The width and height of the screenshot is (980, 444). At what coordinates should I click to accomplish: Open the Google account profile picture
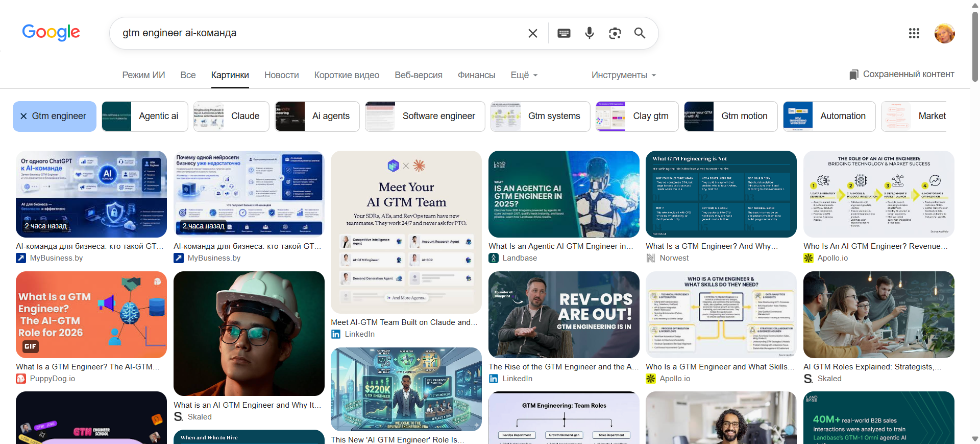(x=945, y=33)
